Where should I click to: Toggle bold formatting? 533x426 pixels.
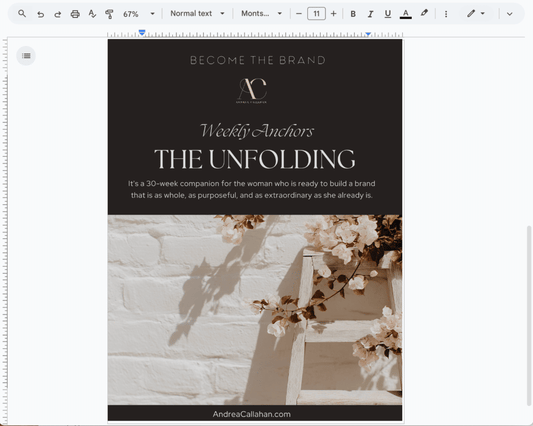coord(353,14)
